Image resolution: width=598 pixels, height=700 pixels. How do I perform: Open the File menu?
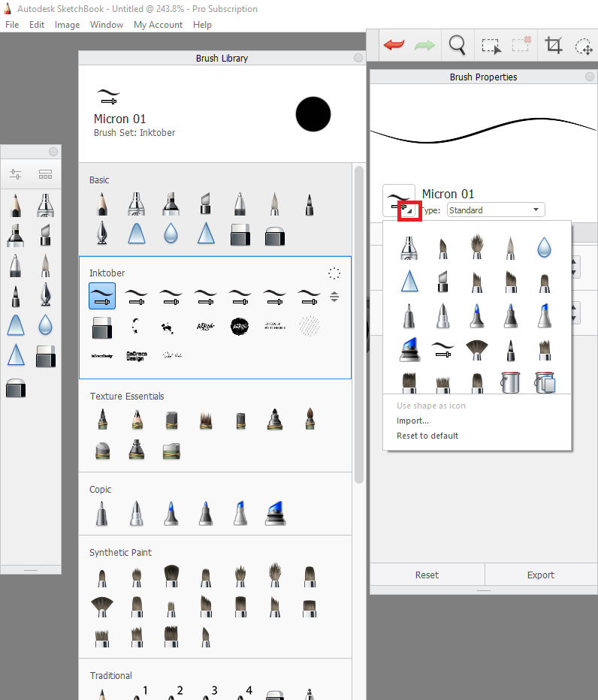12,25
